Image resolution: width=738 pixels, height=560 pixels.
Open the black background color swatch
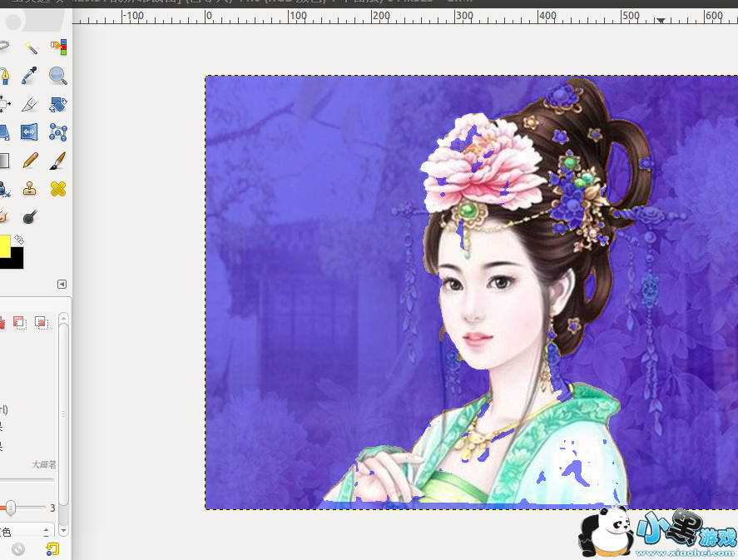pyautogui.click(x=16, y=263)
